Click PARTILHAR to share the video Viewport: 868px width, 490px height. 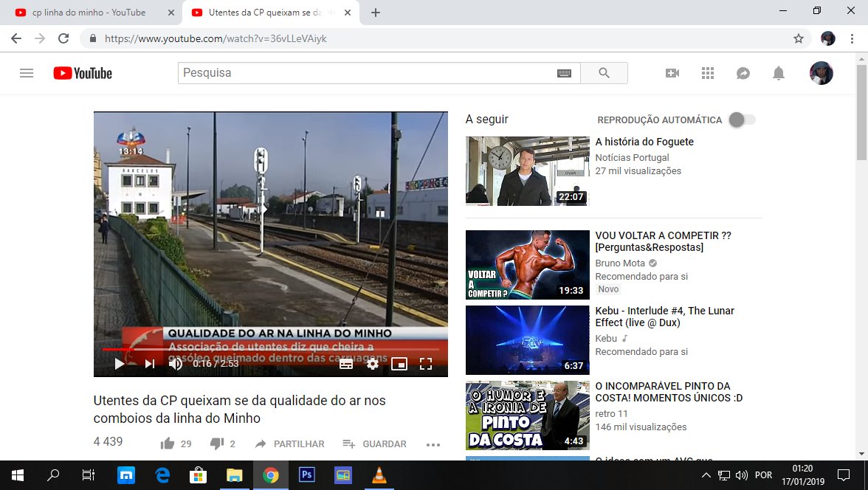point(289,444)
